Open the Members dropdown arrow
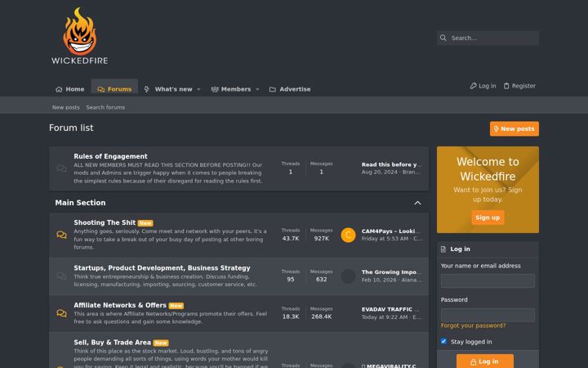 point(257,89)
